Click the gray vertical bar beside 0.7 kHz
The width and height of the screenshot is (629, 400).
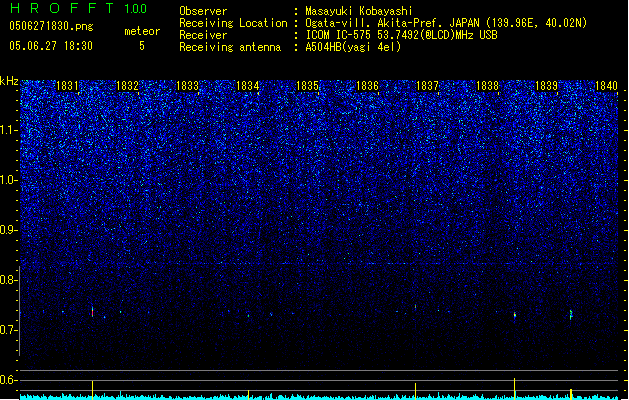point(19,311)
